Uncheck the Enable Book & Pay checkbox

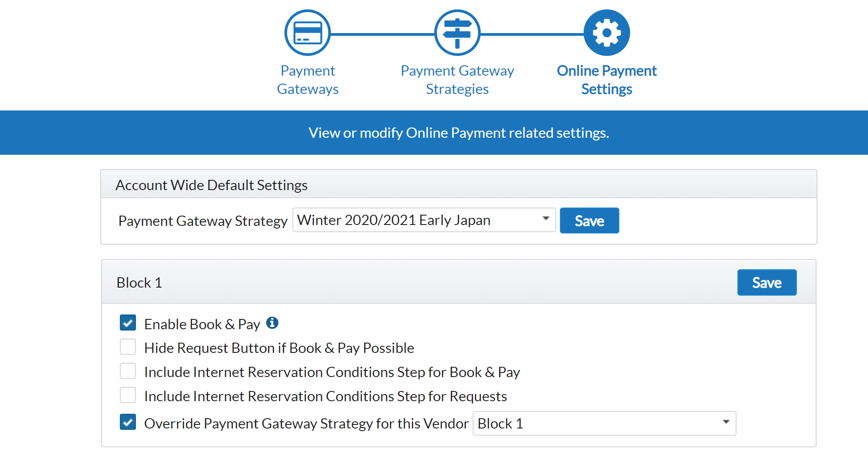click(x=128, y=322)
